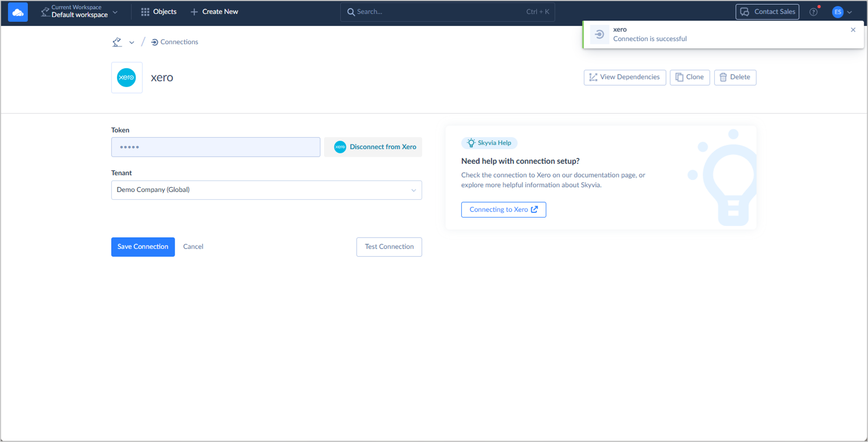
Task: Click the xero connection name
Action: [x=162, y=78]
